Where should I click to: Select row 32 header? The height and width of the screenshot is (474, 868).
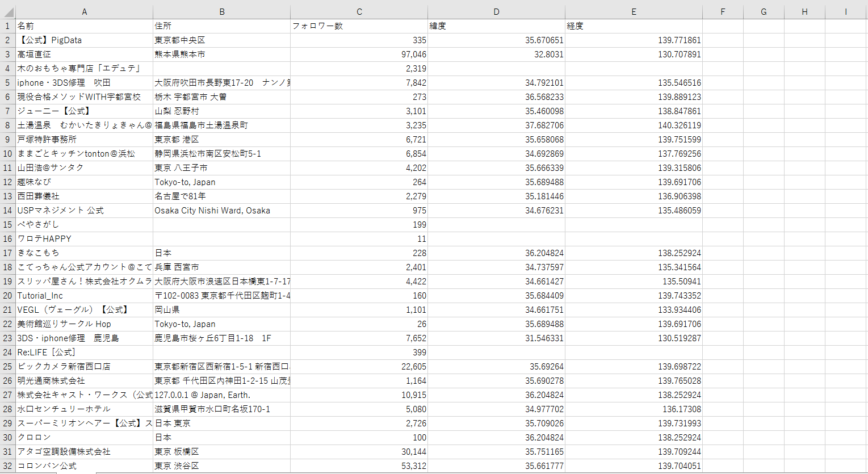tap(8, 466)
